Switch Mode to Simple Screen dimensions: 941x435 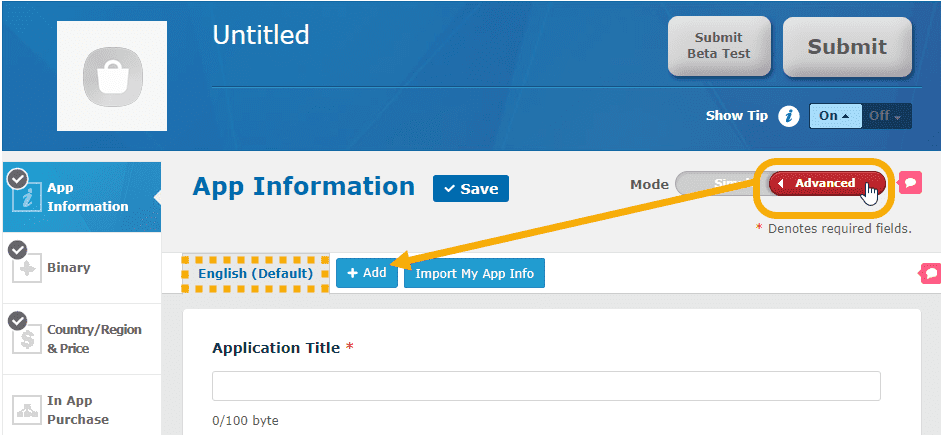717,184
